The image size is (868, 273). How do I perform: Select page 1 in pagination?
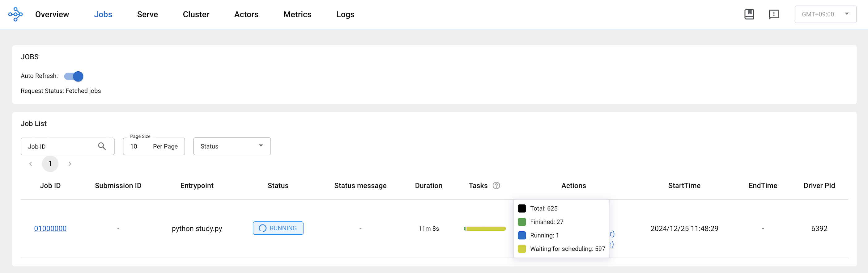[x=50, y=164]
